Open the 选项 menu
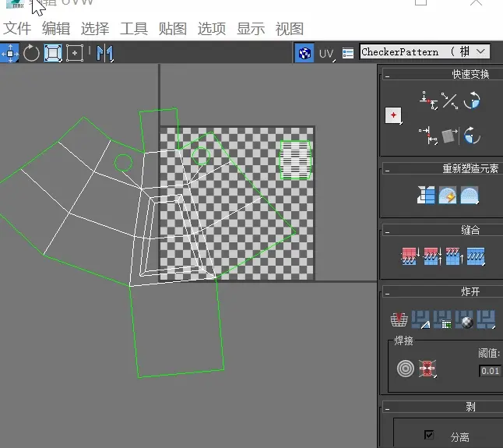The height and width of the screenshot is (448, 503). [211, 29]
